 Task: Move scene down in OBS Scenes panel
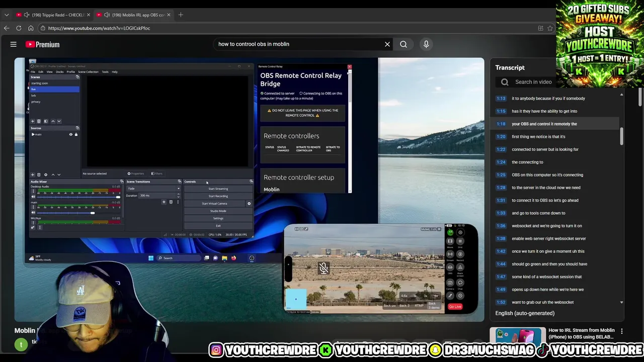(x=59, y=121)
